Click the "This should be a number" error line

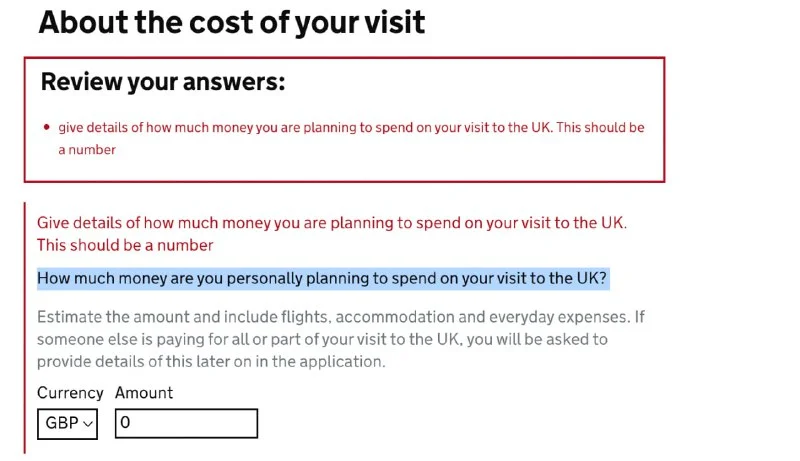[125, 245]
